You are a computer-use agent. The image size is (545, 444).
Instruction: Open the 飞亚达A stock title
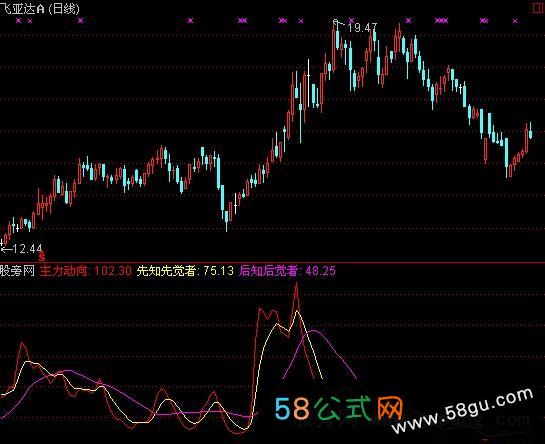22,8
